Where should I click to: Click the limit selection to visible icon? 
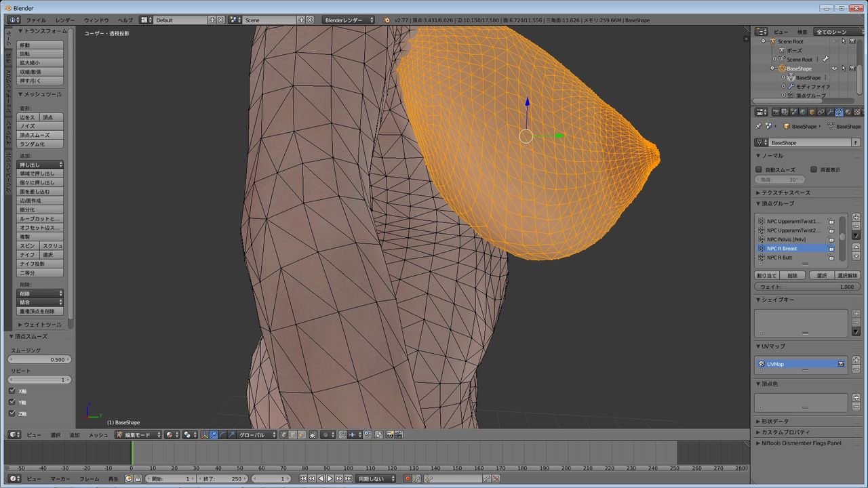(313, 434)
